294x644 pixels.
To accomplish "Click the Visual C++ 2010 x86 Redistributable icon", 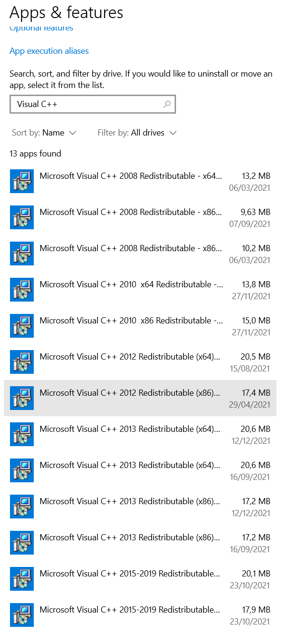I will coord(22,326).
